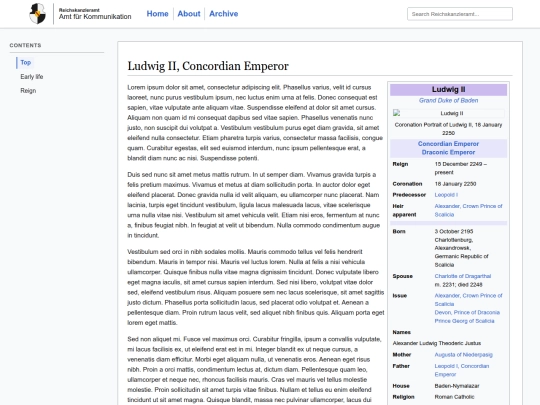
Task: Open heir apparent Alexander, Crown Prince link
Action: click(468, 210)
